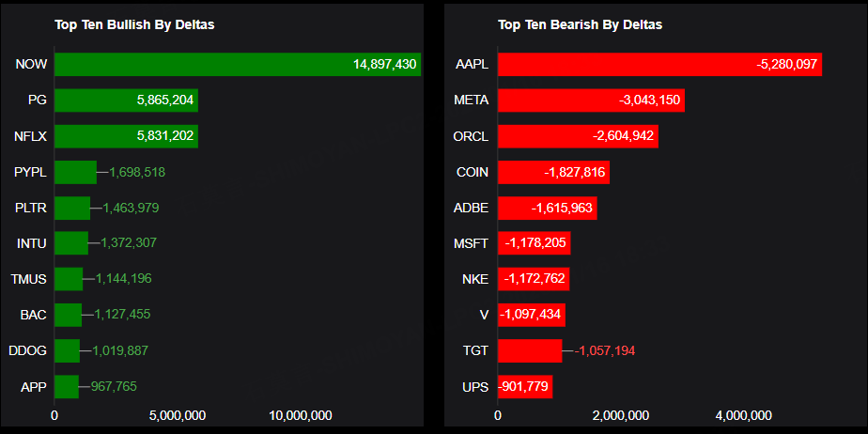Image resolution: width=868 pixels, height=434 pixels.
Task: Click the INTU green bar
Action: (x=71, y=243)
